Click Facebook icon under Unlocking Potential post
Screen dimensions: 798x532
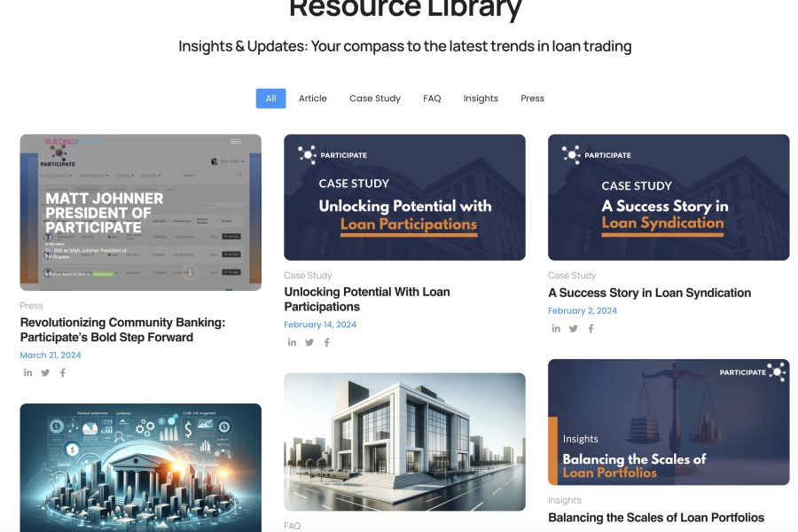click(x=326, y=343)
